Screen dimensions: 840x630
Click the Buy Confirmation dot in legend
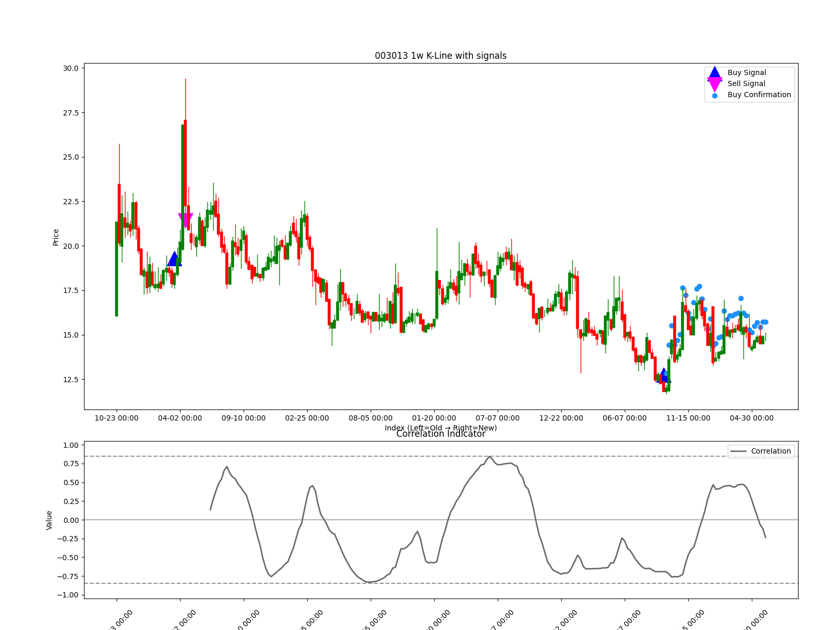pyautogui.click(x=715, y=96)
